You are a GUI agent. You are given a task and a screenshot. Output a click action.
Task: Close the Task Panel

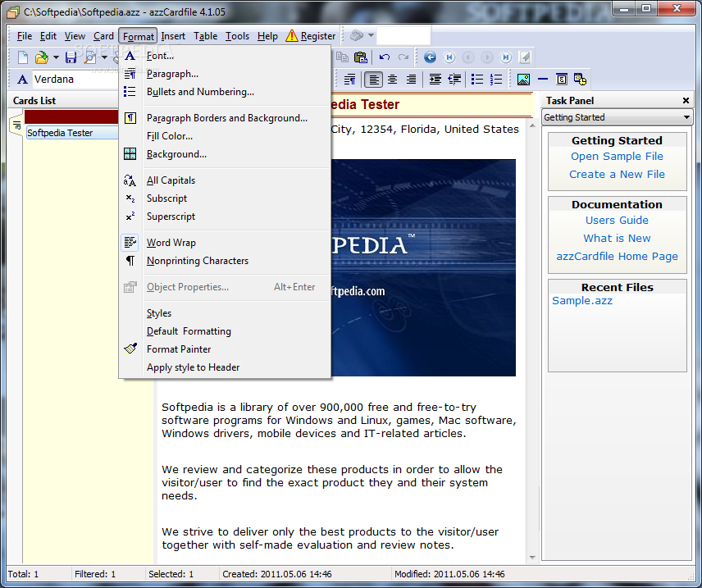pyautogui.click(x=686, y=101)
